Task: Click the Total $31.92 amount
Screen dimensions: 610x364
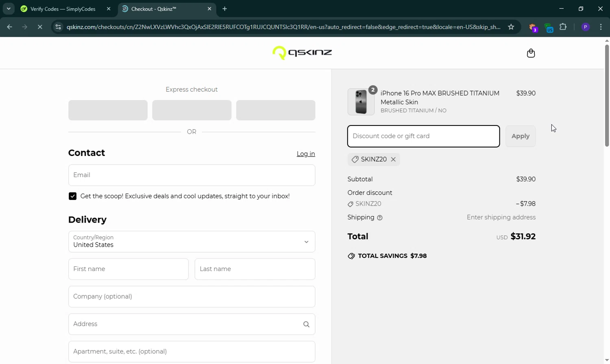Action: pyautogui.click(x=523, y=236)
